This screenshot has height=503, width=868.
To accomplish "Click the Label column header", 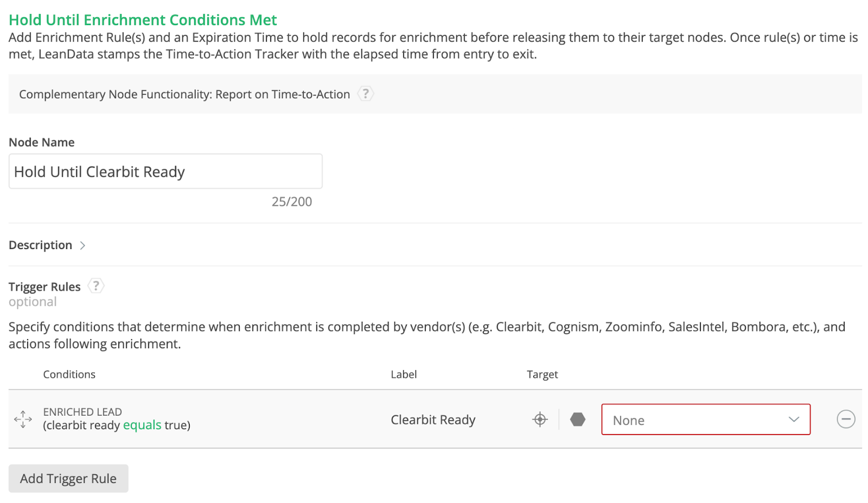I will [x=404, y=374].
